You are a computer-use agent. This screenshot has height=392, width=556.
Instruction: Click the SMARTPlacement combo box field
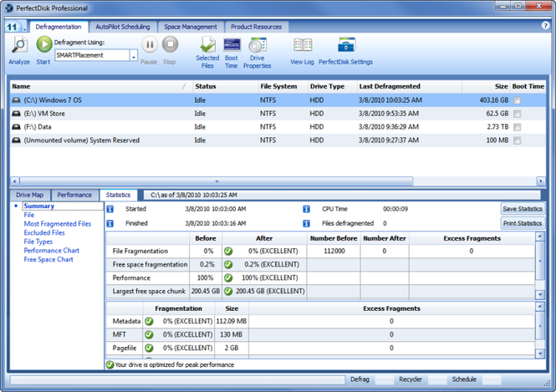pyautogui.click(x=92, y=56)
